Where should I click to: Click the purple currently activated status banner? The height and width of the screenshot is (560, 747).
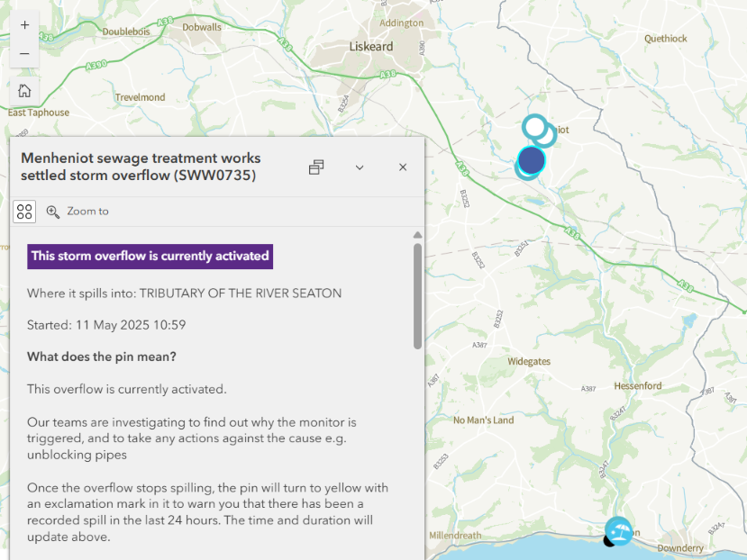[150, 256]
